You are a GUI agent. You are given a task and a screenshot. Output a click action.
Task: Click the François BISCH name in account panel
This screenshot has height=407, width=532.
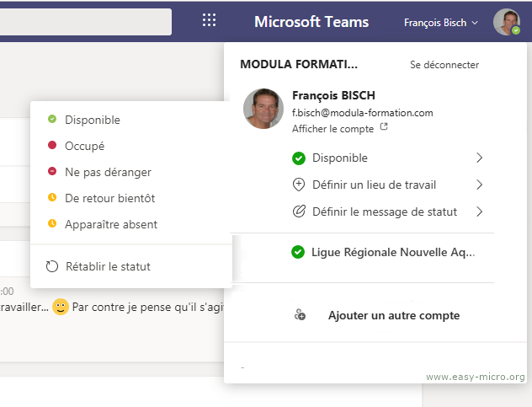(333, 95)
